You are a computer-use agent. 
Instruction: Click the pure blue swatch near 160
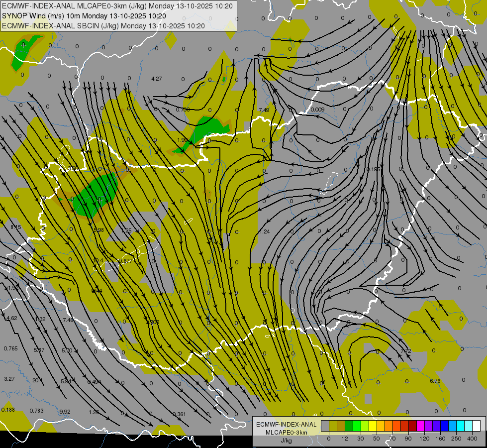click(x=445, y=426)
